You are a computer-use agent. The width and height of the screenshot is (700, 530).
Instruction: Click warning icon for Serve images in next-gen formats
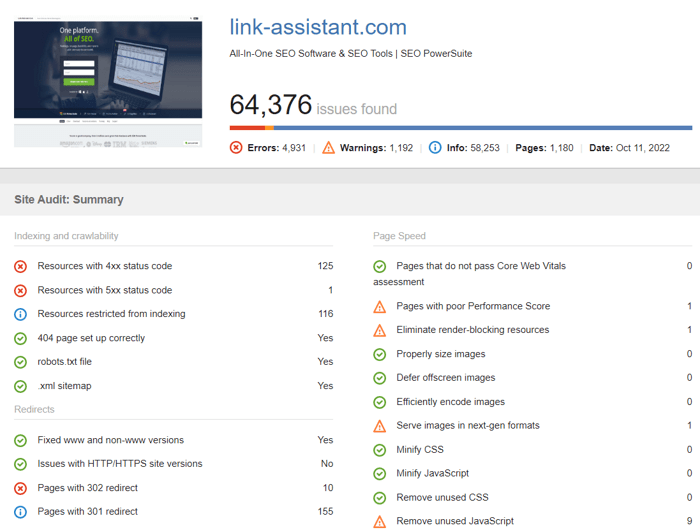(x=380, y=426)
